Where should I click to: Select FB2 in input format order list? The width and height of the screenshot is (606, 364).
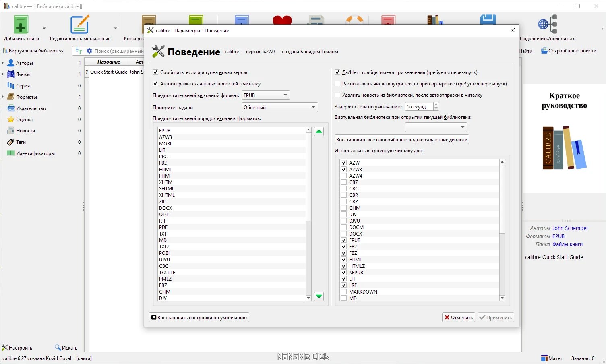[x=232, y=163]
